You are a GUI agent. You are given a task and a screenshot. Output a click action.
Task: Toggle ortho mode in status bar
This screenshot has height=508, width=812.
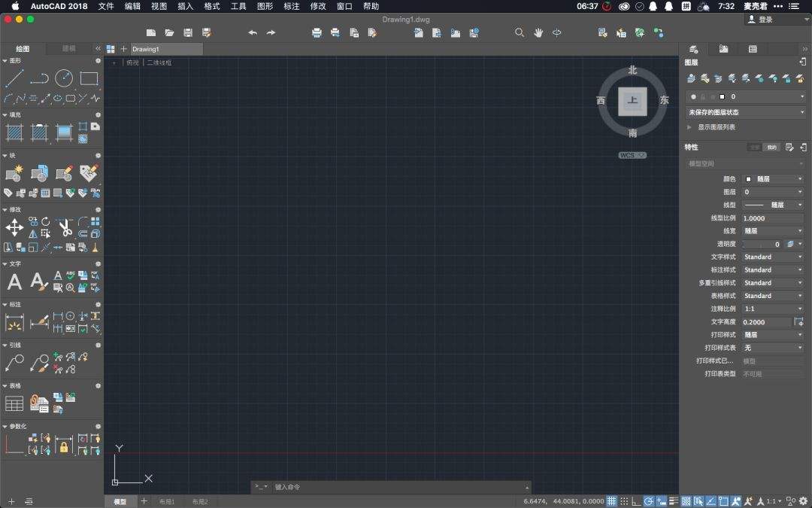coord(636,501)
